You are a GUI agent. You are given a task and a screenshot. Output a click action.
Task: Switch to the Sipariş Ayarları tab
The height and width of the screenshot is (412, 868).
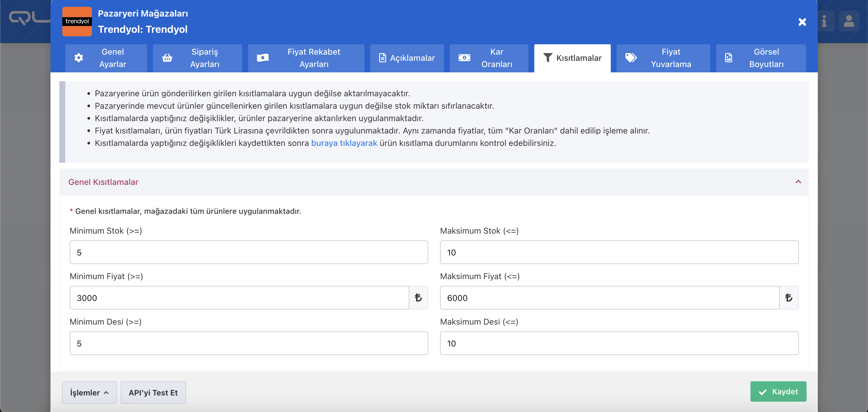tap(197, 58)
